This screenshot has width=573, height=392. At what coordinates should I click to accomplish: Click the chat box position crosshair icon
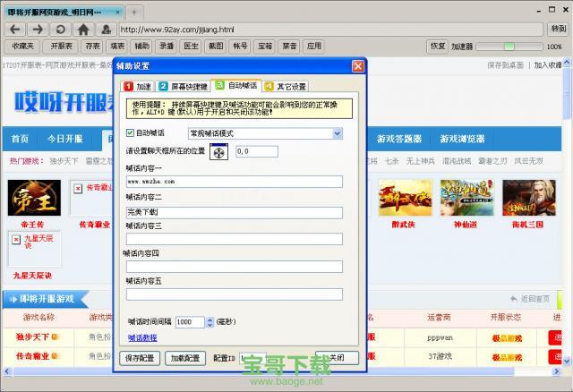pos(219,152)
